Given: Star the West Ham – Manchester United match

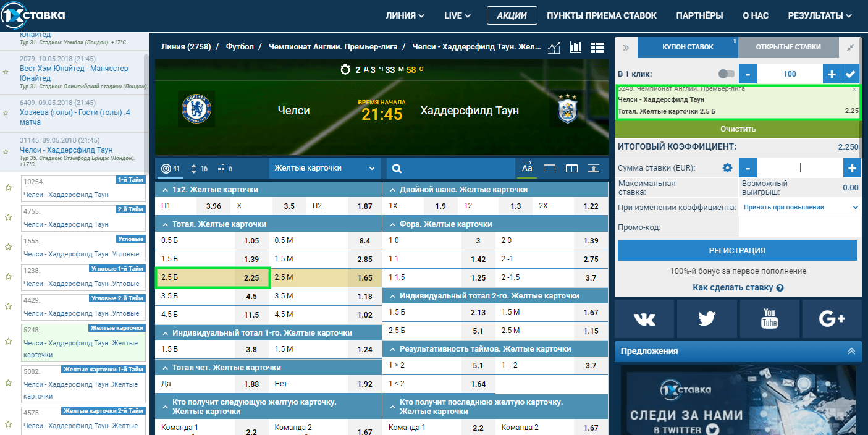Looking at the screenshot, I should pos(6,72).
